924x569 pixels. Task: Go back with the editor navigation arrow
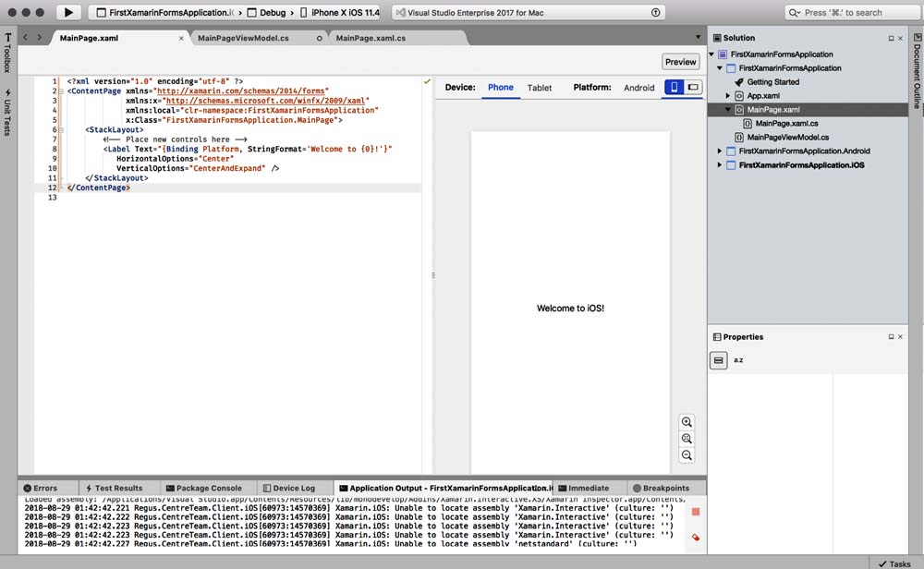click(25, 37)
